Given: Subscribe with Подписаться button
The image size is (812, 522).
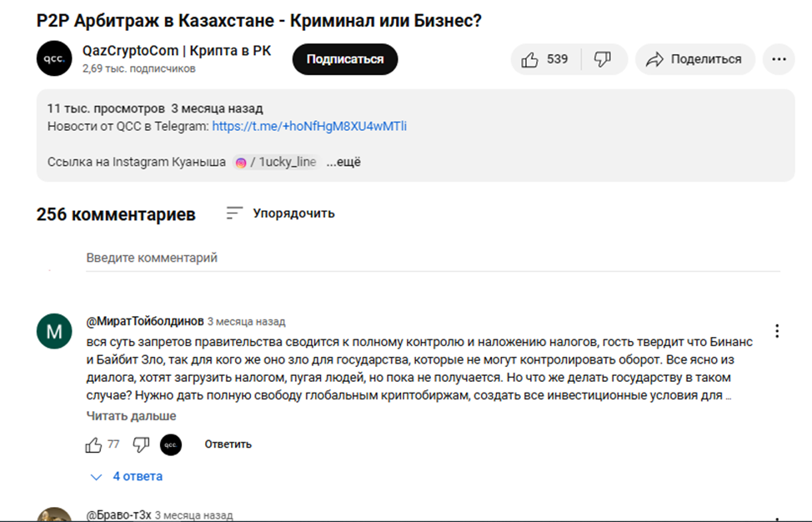Looking at the screenshot, I should 345,59.
